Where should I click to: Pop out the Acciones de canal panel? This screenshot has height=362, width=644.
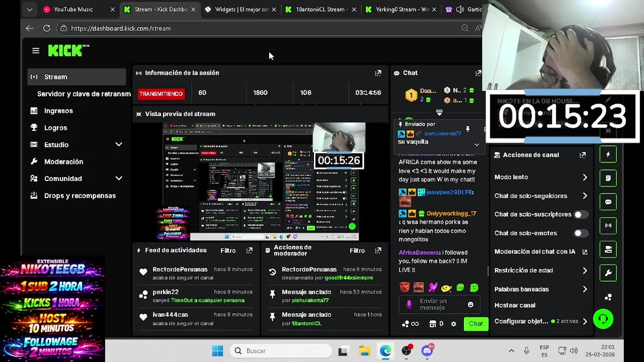point(583,155)
